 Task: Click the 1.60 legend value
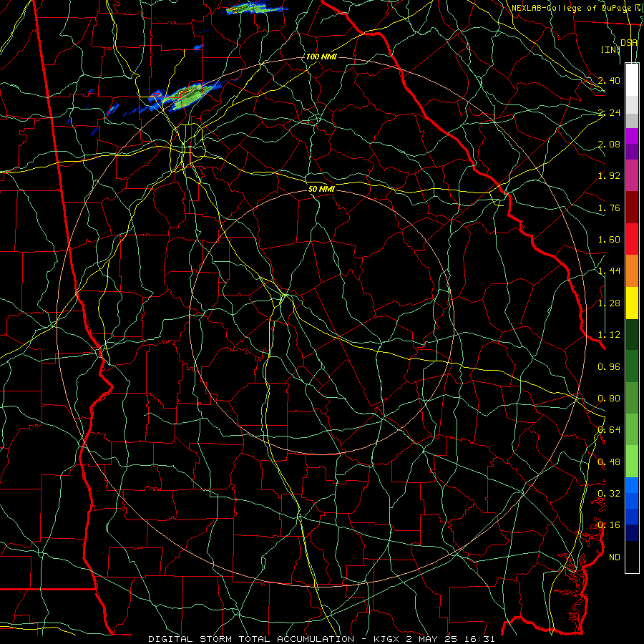609,240
